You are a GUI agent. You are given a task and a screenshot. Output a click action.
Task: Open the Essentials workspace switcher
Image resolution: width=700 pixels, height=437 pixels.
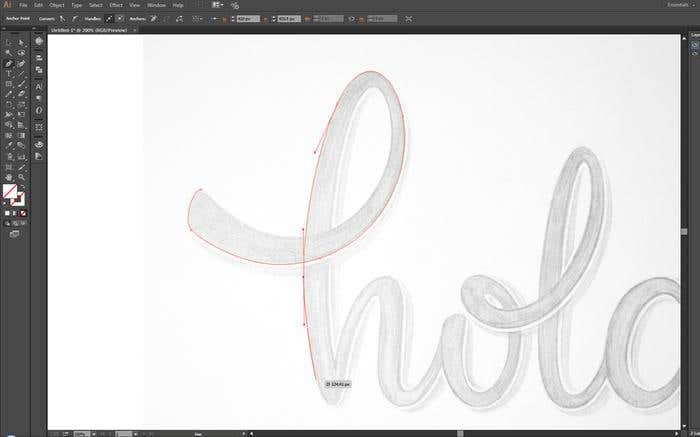tap(680, 5)
